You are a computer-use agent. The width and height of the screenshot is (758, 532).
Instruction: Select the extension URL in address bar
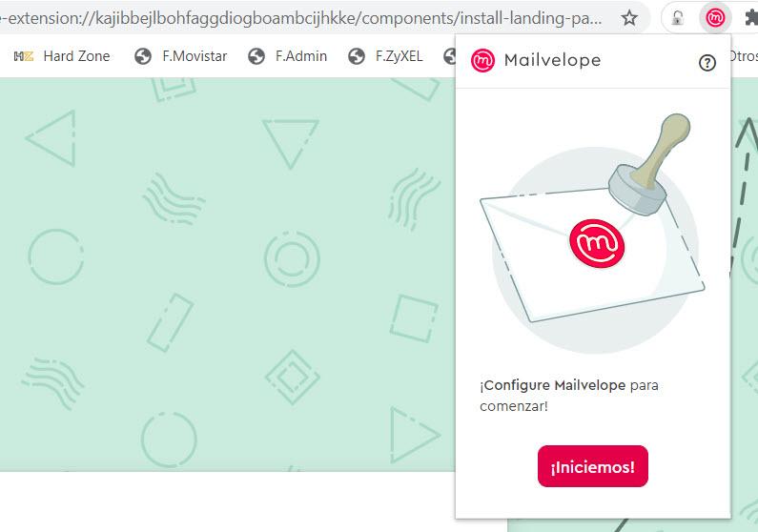[301, 18]
